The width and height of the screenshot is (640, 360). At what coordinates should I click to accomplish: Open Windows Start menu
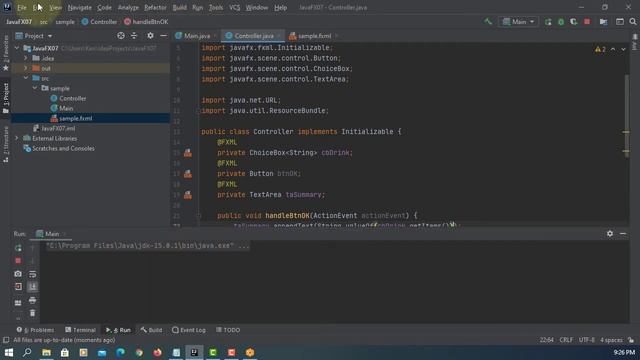pyautogui.click(x=9, y=352)
